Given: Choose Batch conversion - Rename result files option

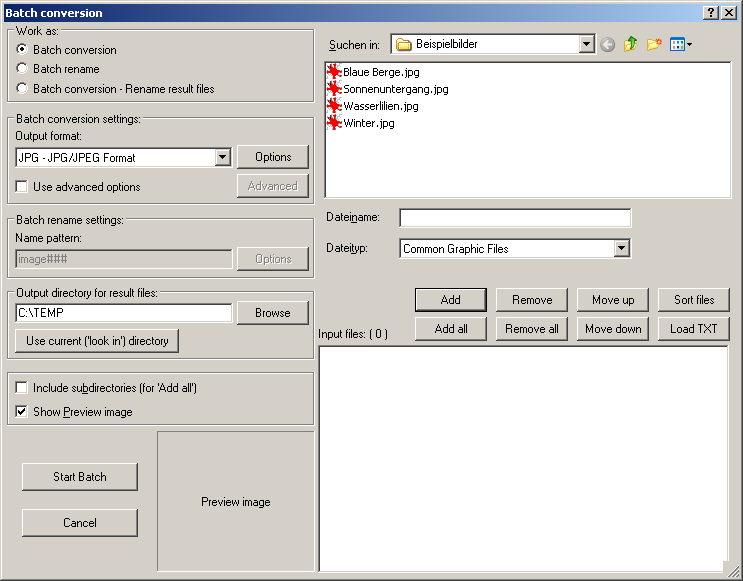Looking at the screenshot, I should pyautogui.click(x=22, y=89).
